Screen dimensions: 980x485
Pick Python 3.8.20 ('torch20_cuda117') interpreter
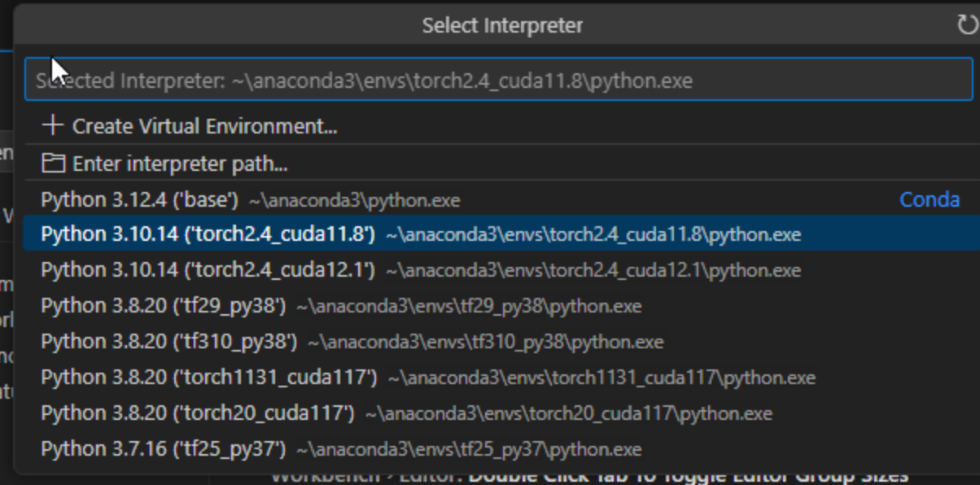(x=197, y=413)
